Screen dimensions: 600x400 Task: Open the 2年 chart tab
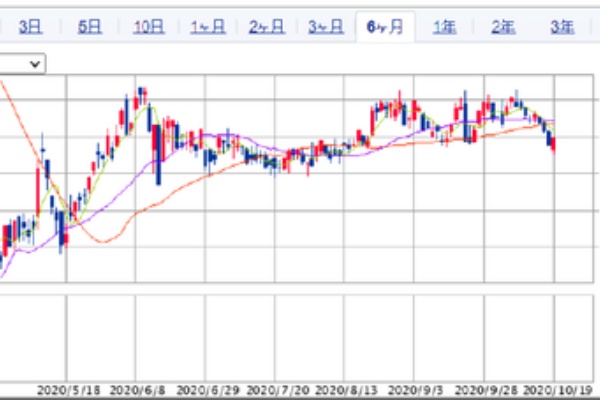[x=503, y=28]
